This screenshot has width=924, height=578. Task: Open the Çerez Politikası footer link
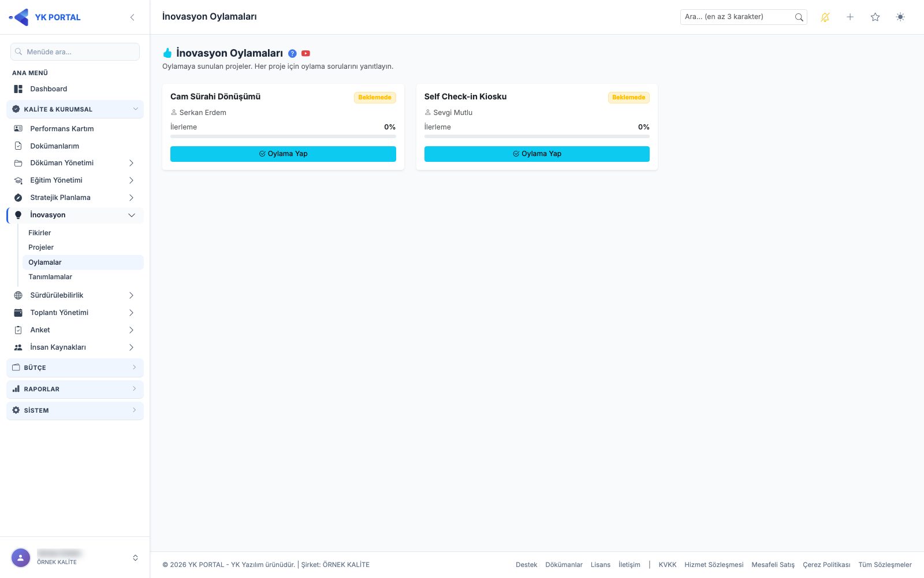click(x=826, y=565)
